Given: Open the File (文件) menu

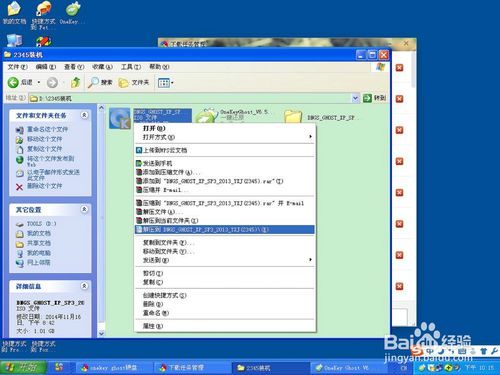Looking at the screenshot, I should [x=17, y=67].
